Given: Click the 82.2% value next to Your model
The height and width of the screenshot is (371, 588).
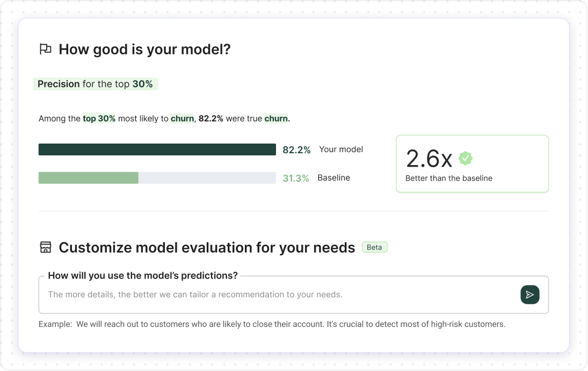Looking at the screenshot, I should (x=296, y=150).
